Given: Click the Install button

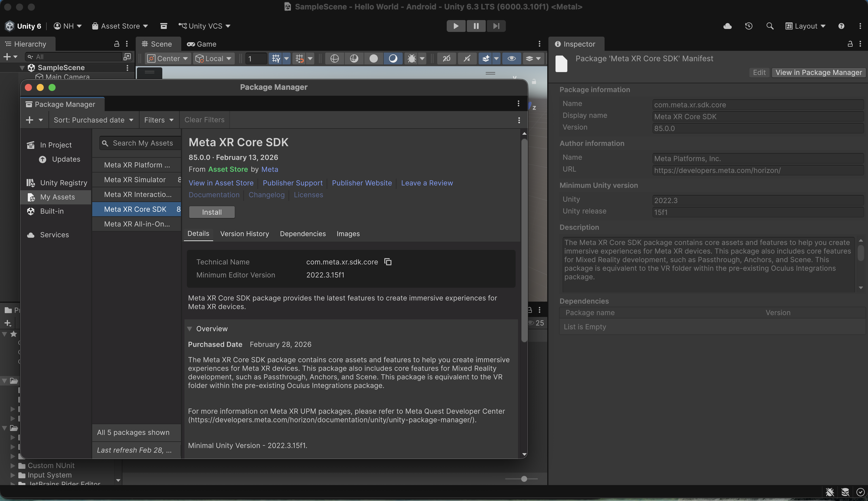Looking at the screenshot, I should coord(212,212).
